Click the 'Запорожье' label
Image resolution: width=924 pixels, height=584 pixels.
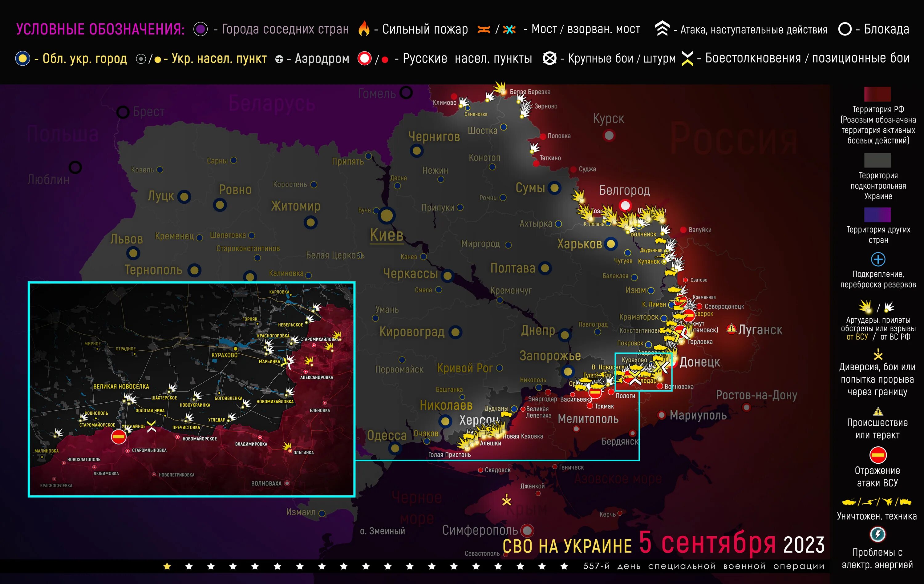tap(550, 356)
